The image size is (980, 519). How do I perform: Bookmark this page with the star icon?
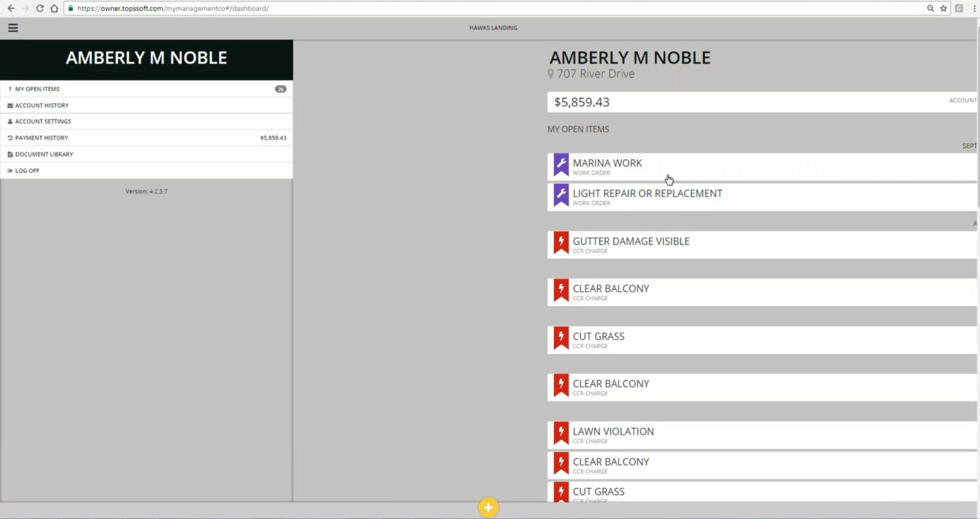click(944, 8)
